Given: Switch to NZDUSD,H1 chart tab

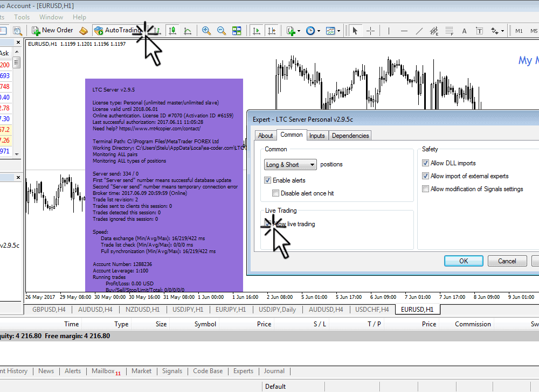Looking at the screenshot, I should 142,310.
